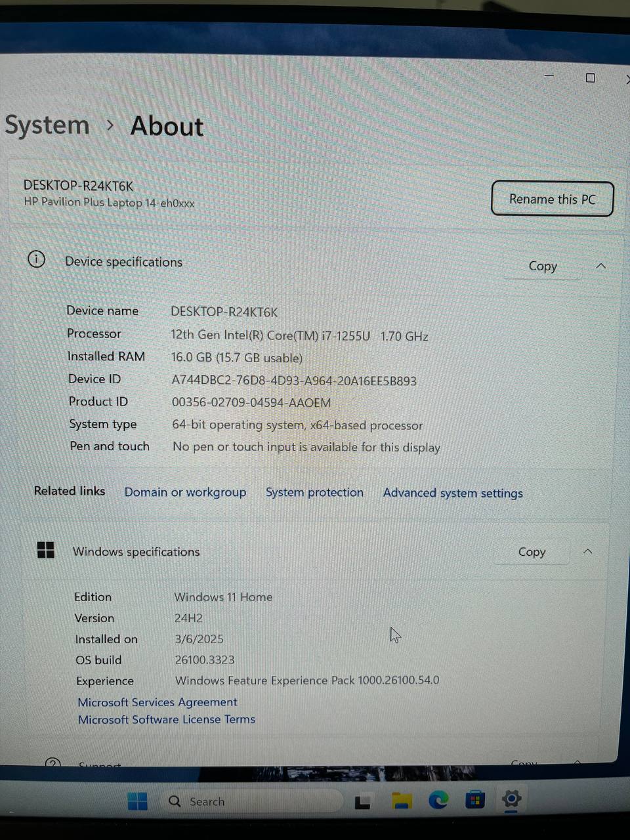Open File Explorer from the taskbar
The image size is (630, 840).
(x=401, y=801)
